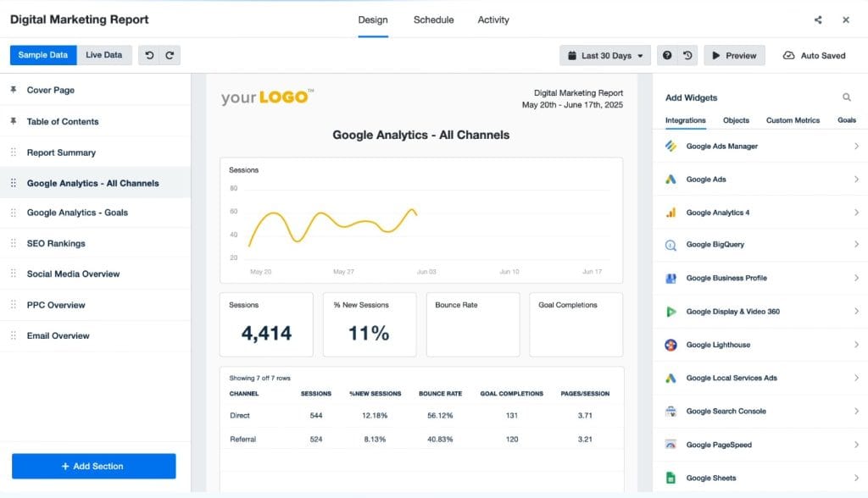Switch to the Design tab
Image resolution: width=868 pixels, height=498 pixels.
pyautogui.click(x=373, y=20)
